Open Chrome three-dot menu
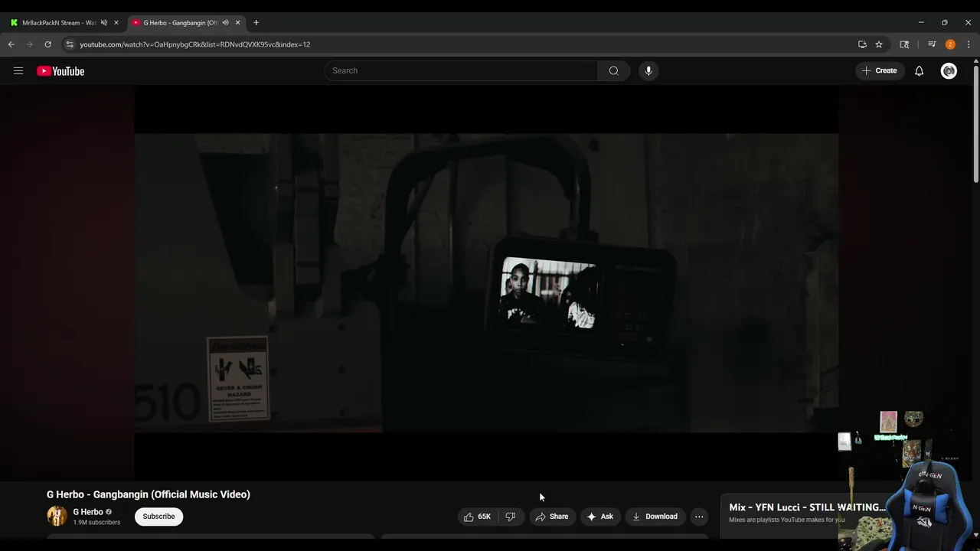980x551 pixels. pyautogui.click(x=969, y=44)
